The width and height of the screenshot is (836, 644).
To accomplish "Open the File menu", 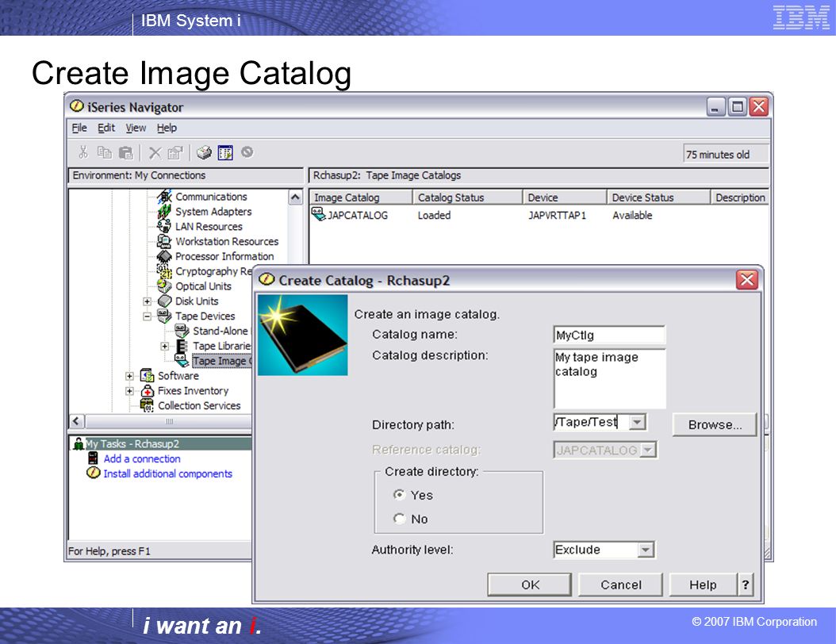I will 79,128.
